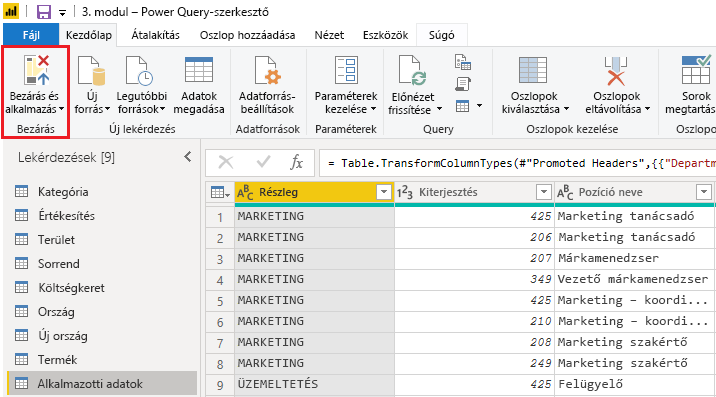
Task: Expand Oszlopok kiválasztása dropdown arrow
Action: coord(566,110)
